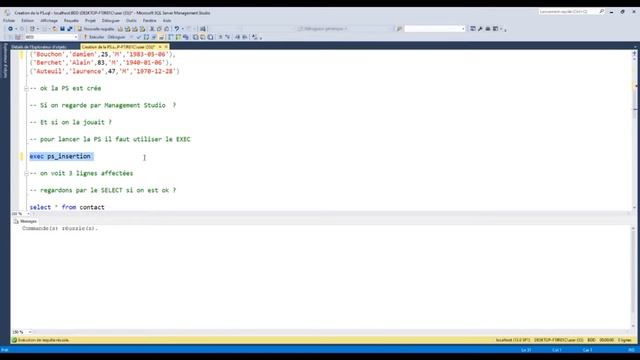Click the Save All icon
Viewport: 640px width, 360px height.
70,29
